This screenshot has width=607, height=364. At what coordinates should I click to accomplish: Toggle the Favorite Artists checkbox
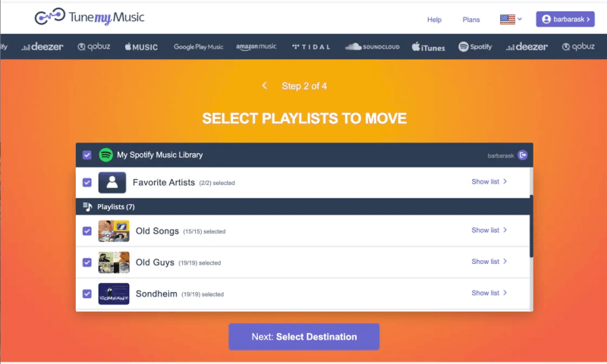pyautogui.click(x=87, y=182)
